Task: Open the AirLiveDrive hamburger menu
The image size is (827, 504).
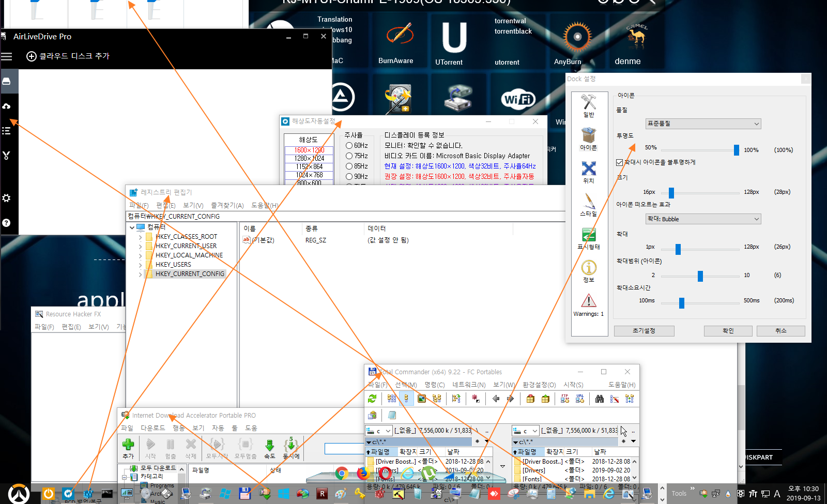Action: coord(6,56)
